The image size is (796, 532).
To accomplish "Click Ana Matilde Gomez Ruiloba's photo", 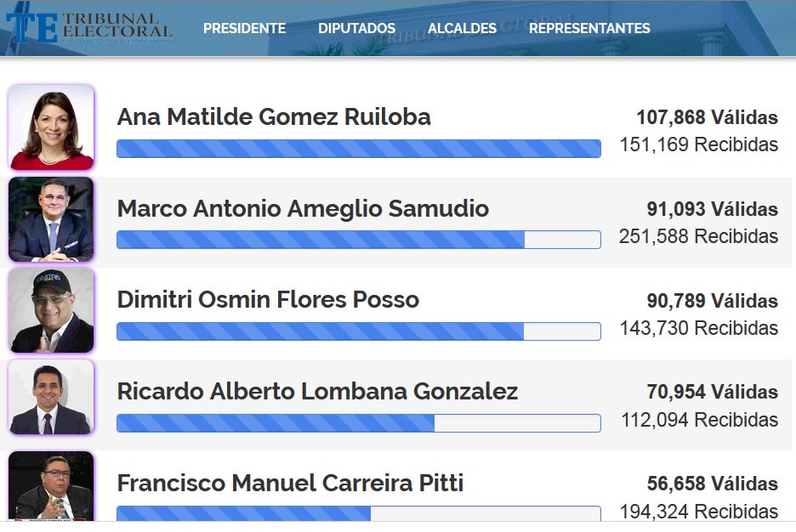I will (51, 127).
